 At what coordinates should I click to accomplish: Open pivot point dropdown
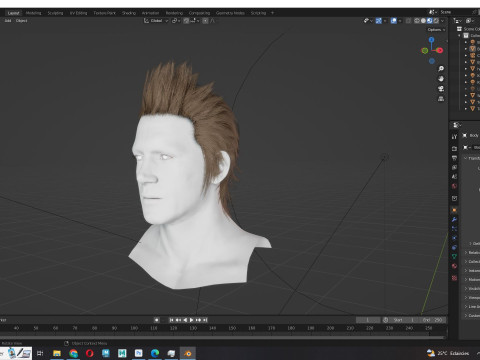click(x=176, y=21)
